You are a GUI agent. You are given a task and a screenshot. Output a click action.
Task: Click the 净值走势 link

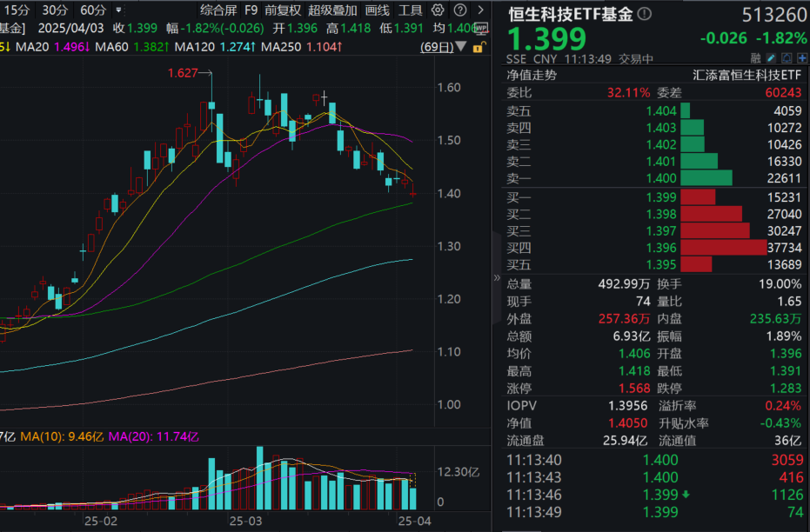tap(532, 76)
